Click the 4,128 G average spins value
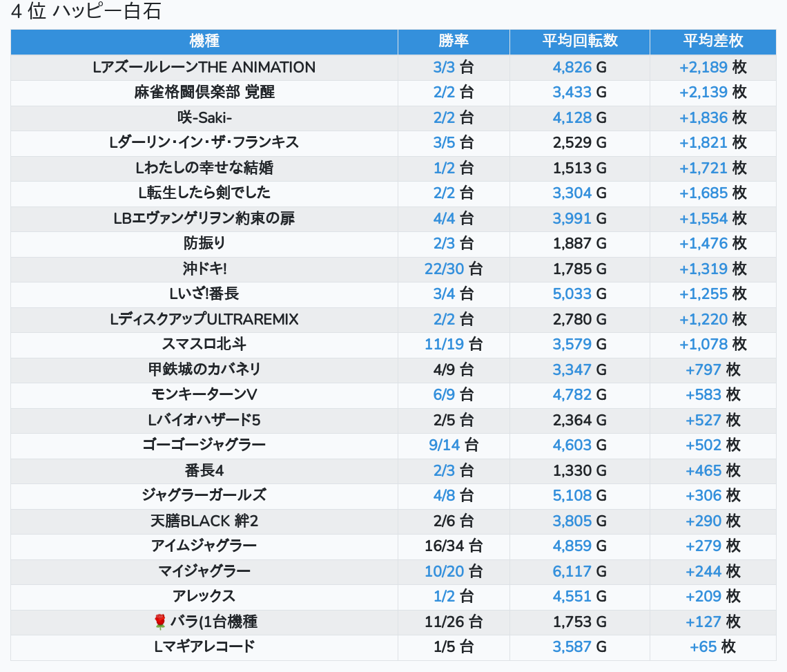Screen dimensions: 787x672 [580, 117]
